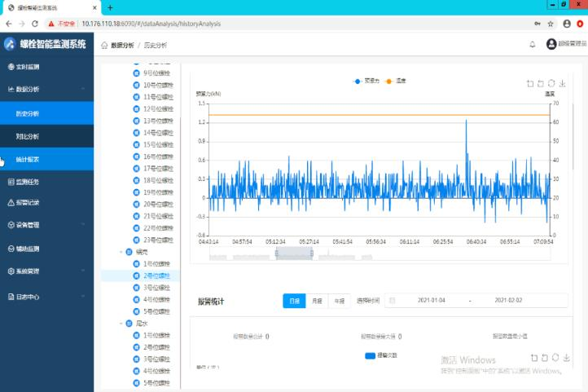Select the 历史分析 submenu item
The image size is (588, 392).
click(47, 113)
